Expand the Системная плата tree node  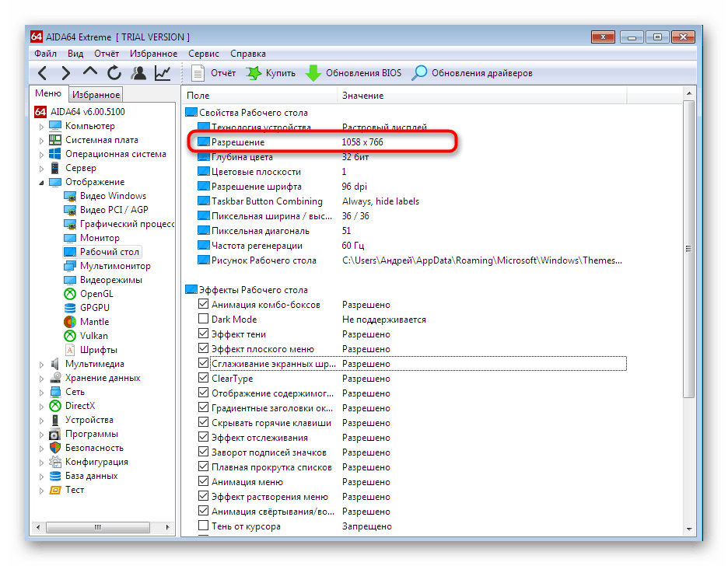tap(41, 141)
